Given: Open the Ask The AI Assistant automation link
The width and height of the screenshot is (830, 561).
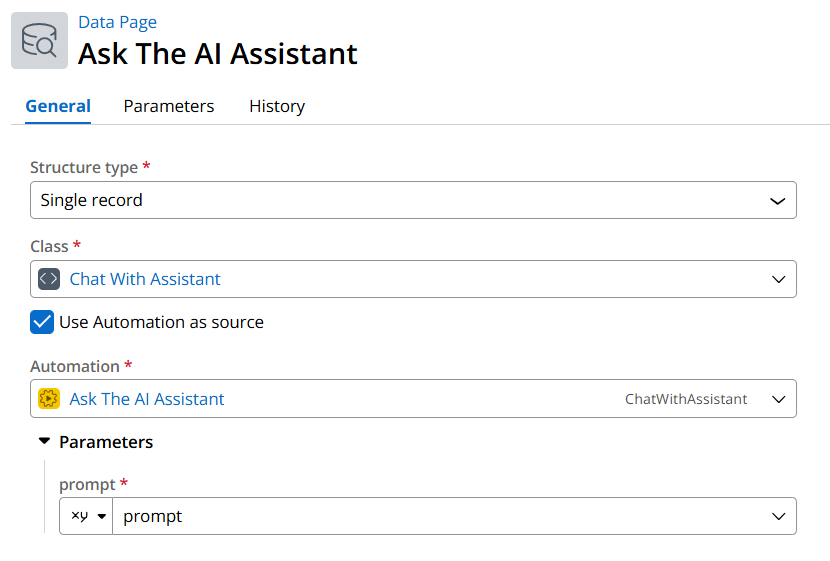Looking at the screenshot, I should point(147,399).
